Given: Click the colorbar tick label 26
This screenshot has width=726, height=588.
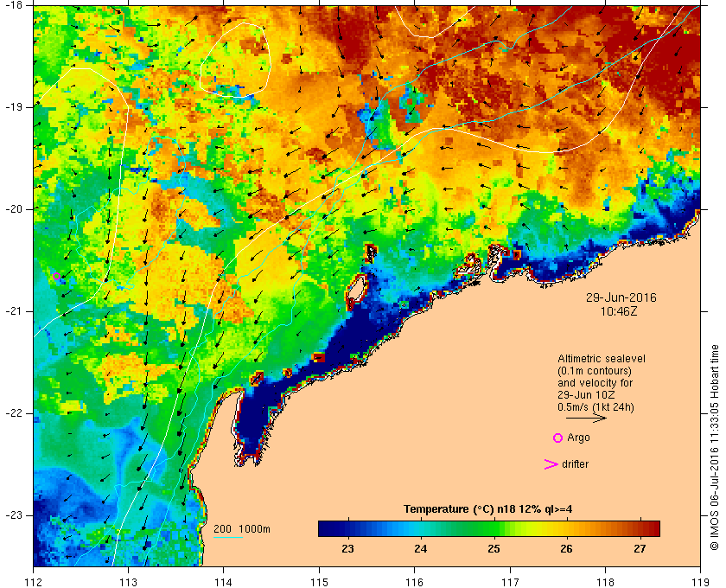Looking at the screenshot, I should [x=566, y=549].
